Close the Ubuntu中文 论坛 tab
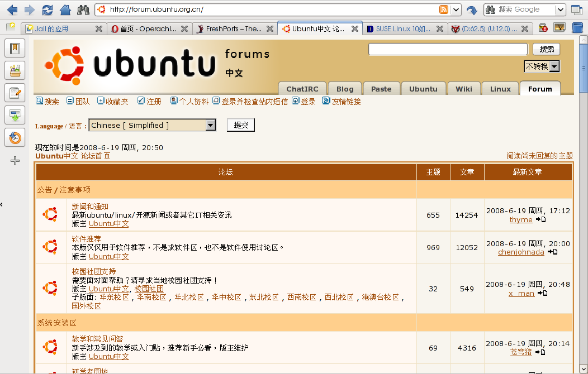Image resolution: width=588 pixels, height=374 pixels. click(355, 29)
